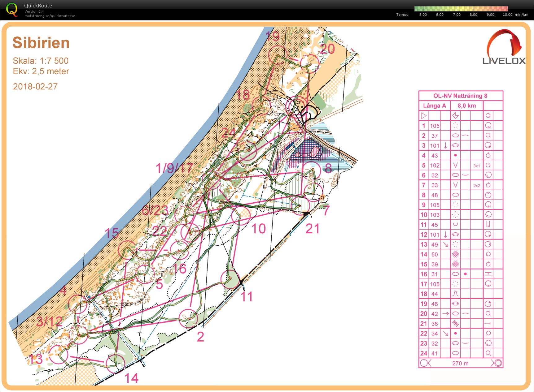Click the code 36 cell for control 21
This screenshot has width=534, height=392.
(x=435, y=324)
